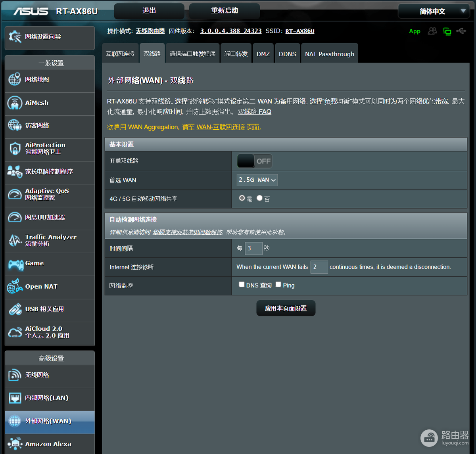Open the AiMesh icon in sidebar
The height and width of the screenshot is (454, 476).
click(x=15, y=103)
